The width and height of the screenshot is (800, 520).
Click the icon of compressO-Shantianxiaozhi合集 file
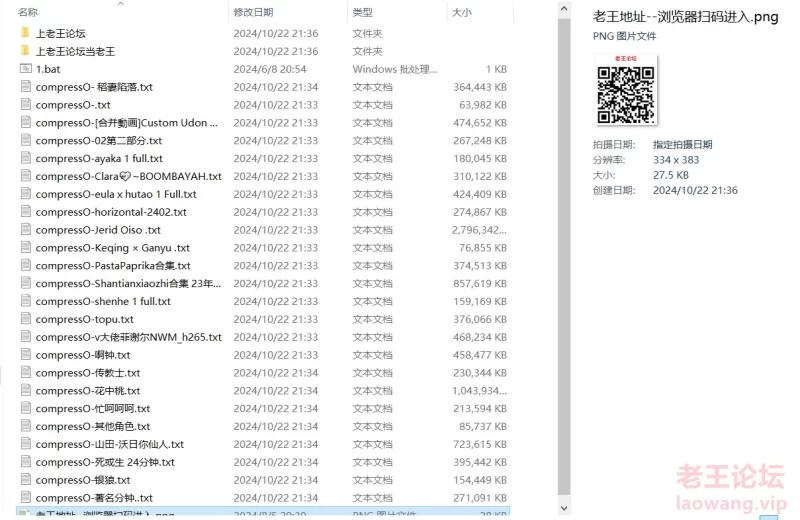[x=26, y=283]
